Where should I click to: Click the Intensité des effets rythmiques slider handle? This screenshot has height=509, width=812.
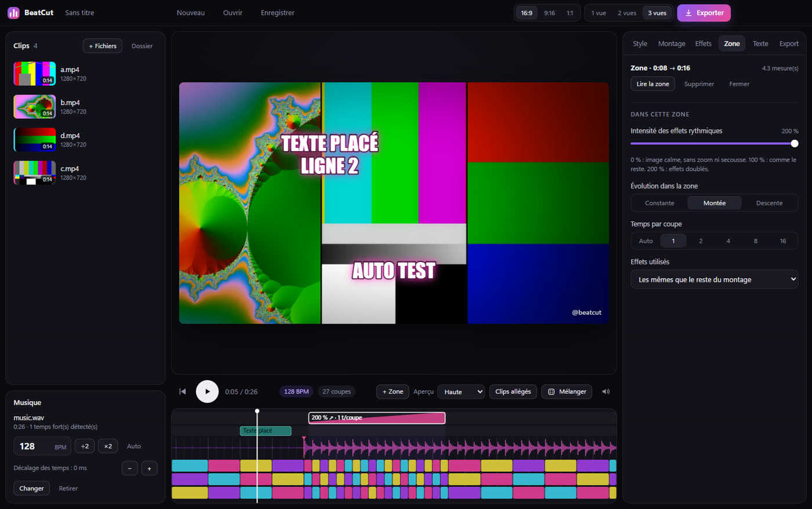pos(795,143)
